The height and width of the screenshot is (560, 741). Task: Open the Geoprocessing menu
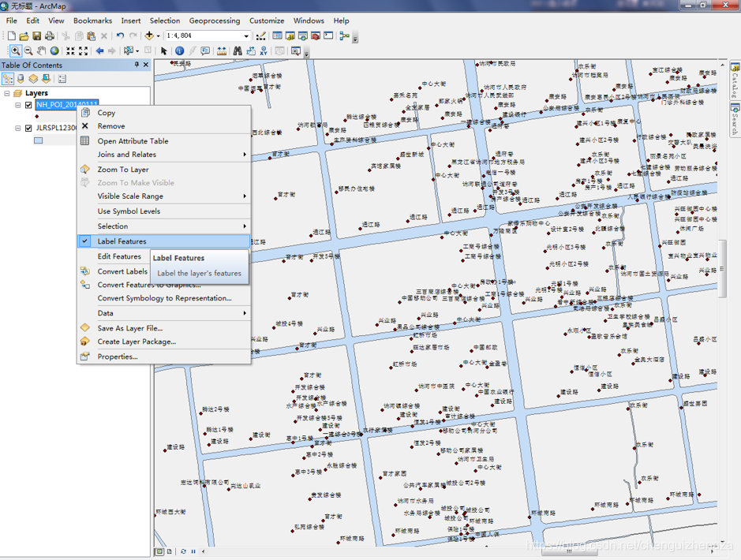[215, 21]
